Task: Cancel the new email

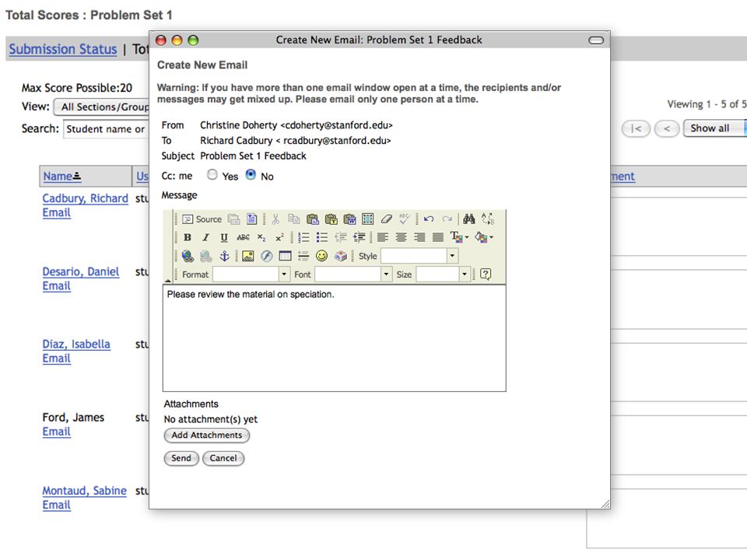Action: [223, 458]
